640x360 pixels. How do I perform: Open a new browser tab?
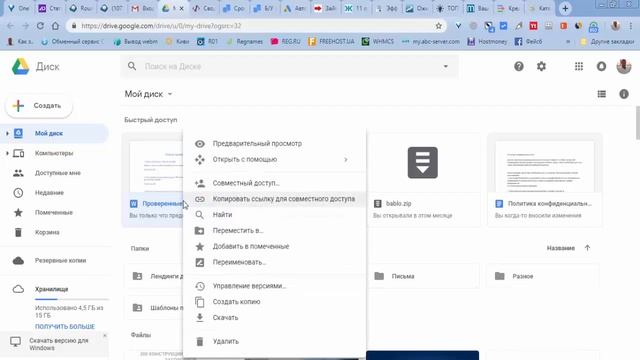[565, 8]
